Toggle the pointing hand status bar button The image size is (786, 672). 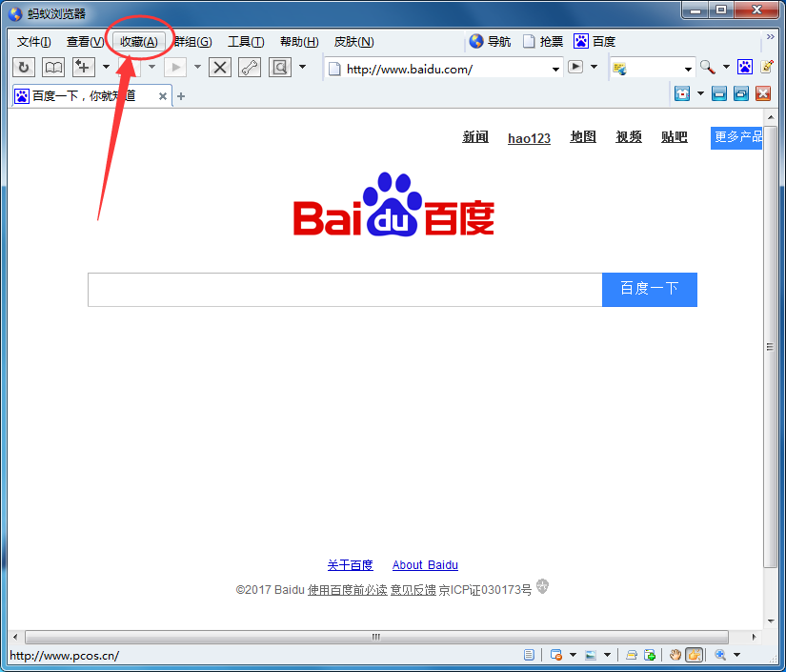click(x=694, y=655)
